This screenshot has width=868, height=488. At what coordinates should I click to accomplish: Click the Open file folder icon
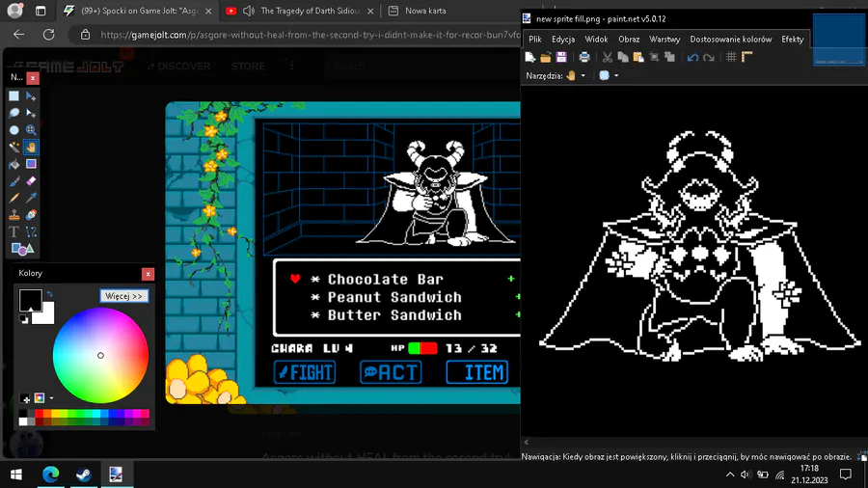tap(545, 57)
